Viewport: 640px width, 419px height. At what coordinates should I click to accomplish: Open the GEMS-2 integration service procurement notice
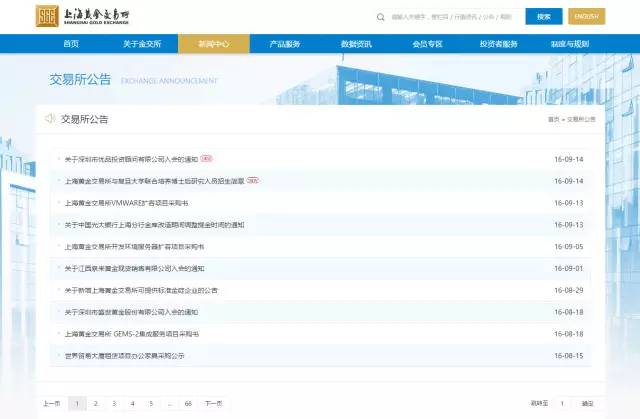(131, 334)
